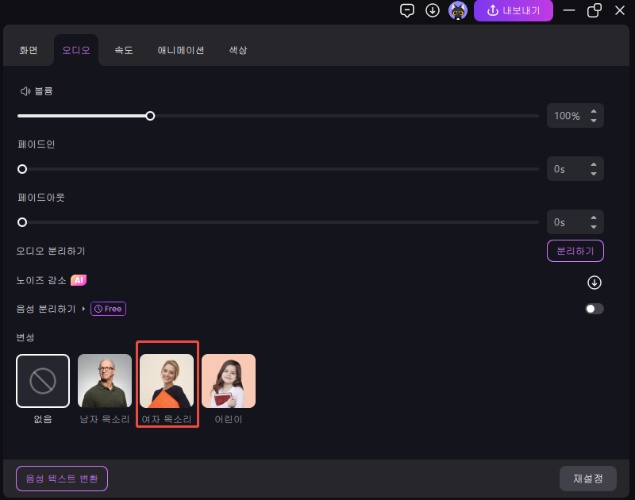The width and height of the screenshot is (635, 500).
Task: Expand the 음성 분리하기 arrow
Action: pyautogui.click(x=83, y=309)
